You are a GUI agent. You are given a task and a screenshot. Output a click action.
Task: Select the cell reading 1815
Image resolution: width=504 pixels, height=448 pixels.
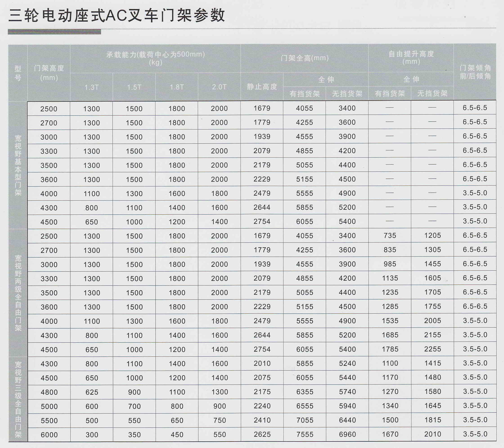coord(433,420)
